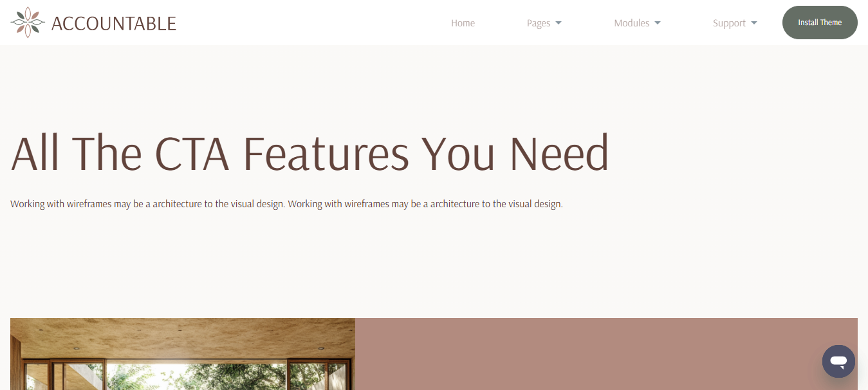Click the word 'Need' in the heading

tap(559, 153)
